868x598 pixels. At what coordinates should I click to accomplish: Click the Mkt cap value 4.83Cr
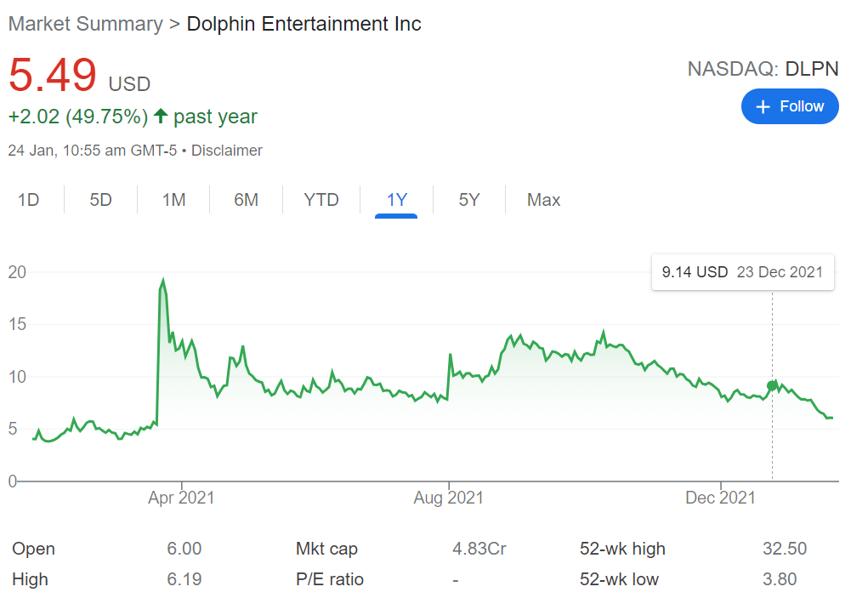(x=479, y=548)
